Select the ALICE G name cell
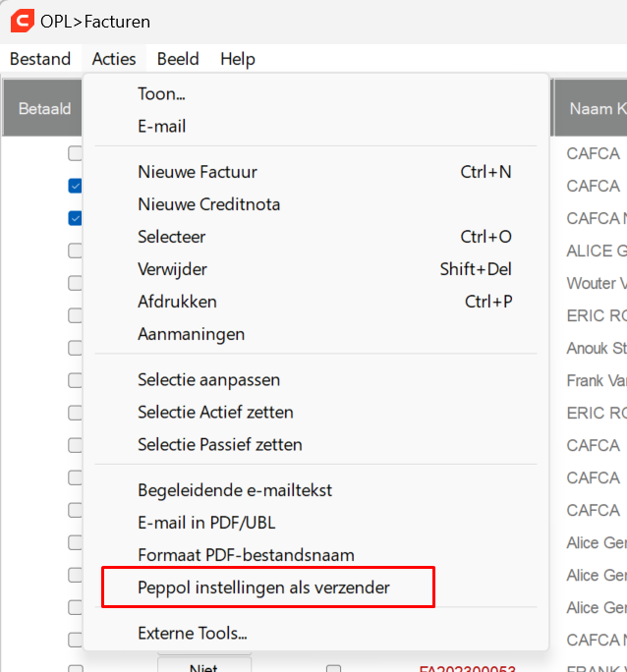Image resolution: width=627 pixels, height=672 pixels. coord(597,252)
